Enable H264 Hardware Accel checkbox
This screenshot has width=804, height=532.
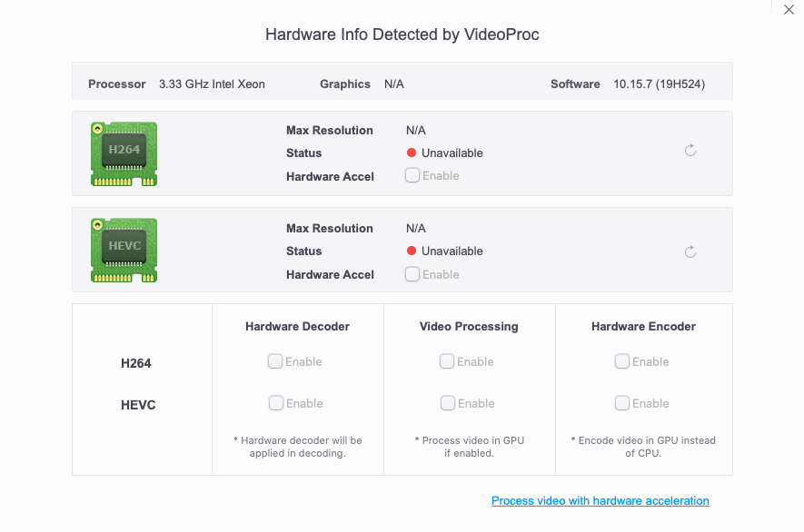click(412, 176)
